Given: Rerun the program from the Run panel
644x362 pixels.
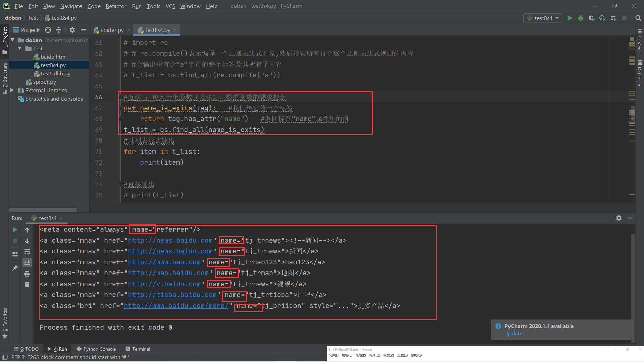Looking at the screenshot, I should (x=15, y=230).
